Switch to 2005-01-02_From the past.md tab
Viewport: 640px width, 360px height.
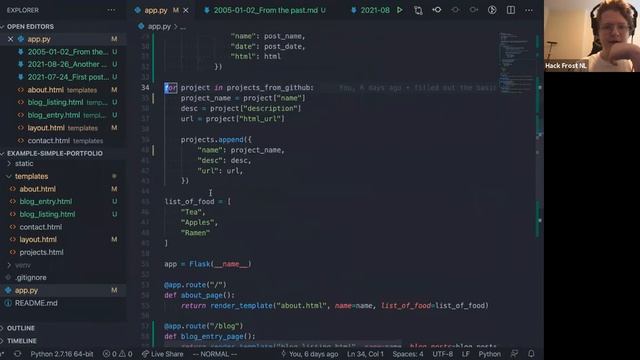tap(265, 10)
